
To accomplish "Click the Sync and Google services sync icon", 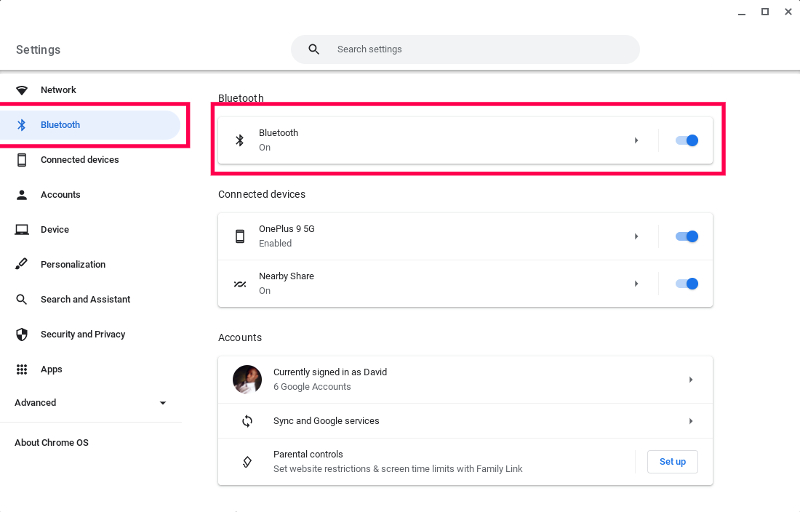I will (x=247, y=421).
